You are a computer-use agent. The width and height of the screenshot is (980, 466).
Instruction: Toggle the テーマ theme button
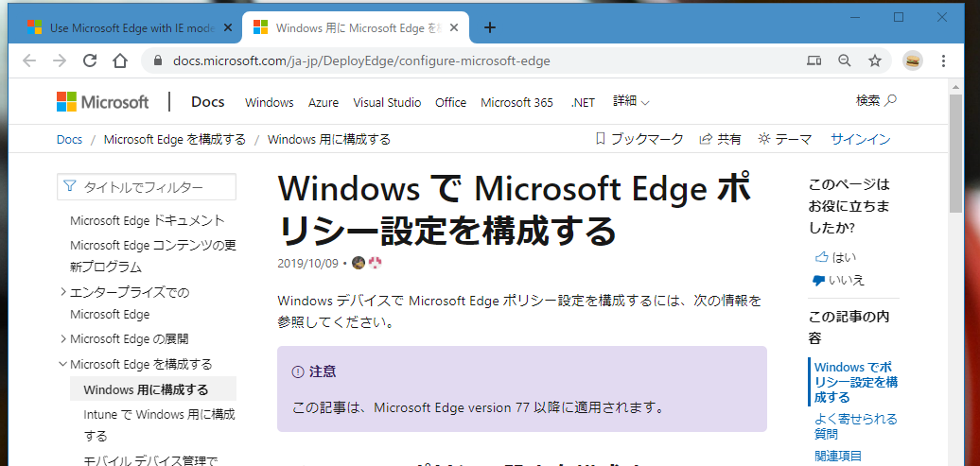point(784,139)
